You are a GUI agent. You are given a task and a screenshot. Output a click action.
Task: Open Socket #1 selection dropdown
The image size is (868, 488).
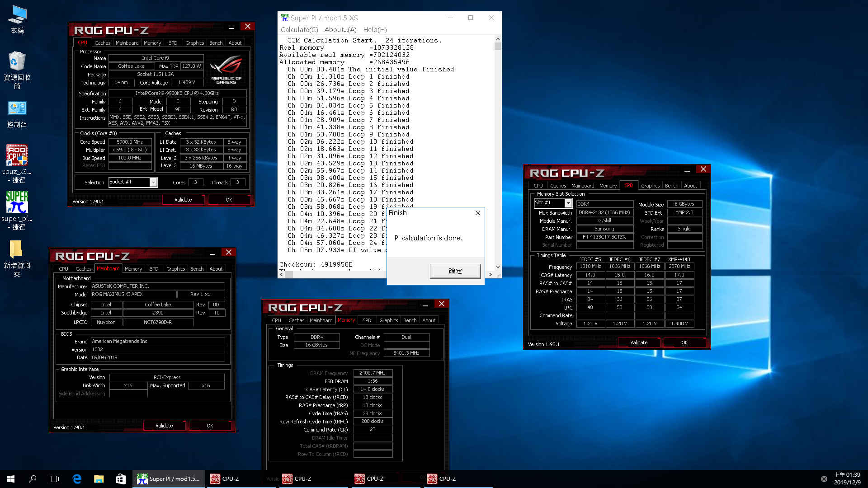[153, 182]
